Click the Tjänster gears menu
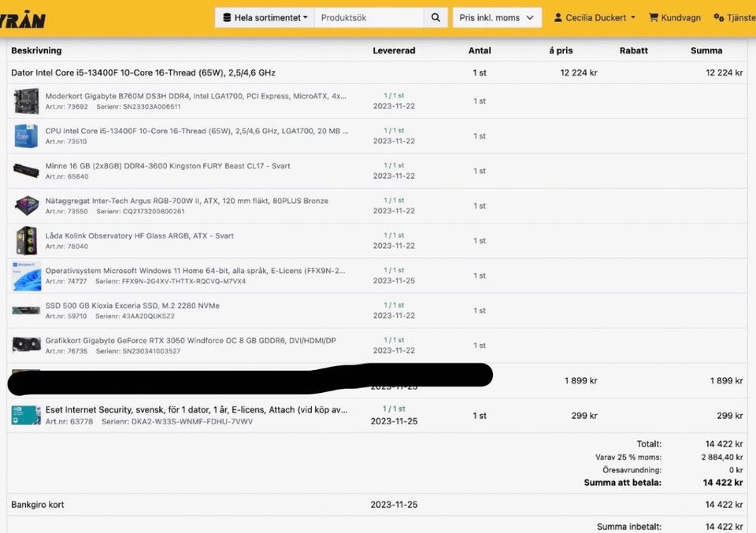The image size is (756, 533). 734,18
